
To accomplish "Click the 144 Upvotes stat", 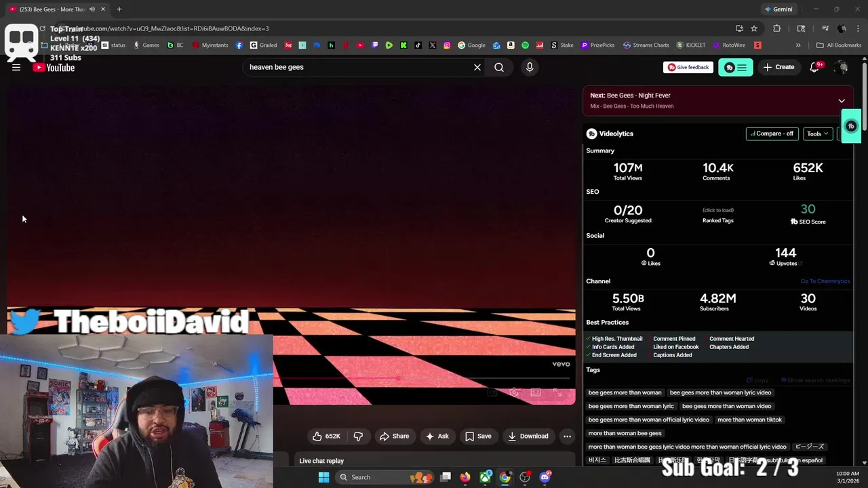I will [x=786, y=256].
